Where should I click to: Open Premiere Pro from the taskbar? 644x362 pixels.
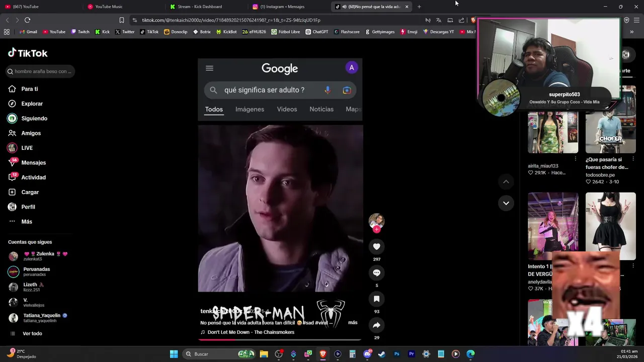coord(412,354)
